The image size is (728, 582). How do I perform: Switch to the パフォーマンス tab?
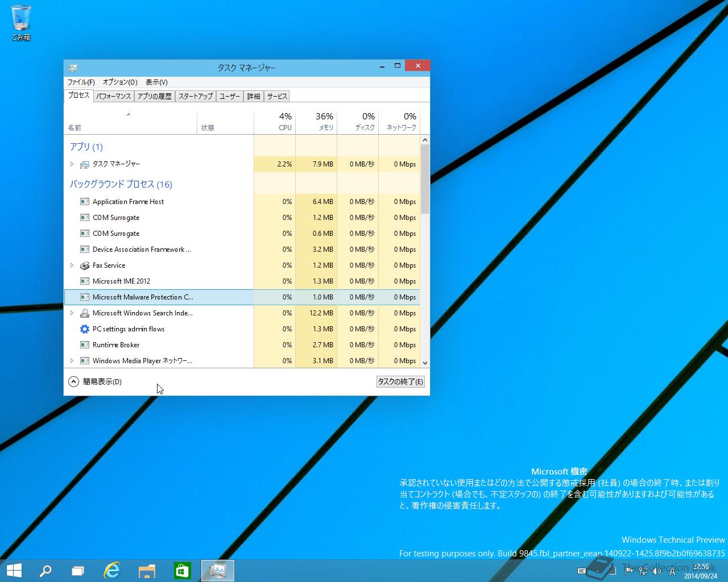click(x=113, y=97)
